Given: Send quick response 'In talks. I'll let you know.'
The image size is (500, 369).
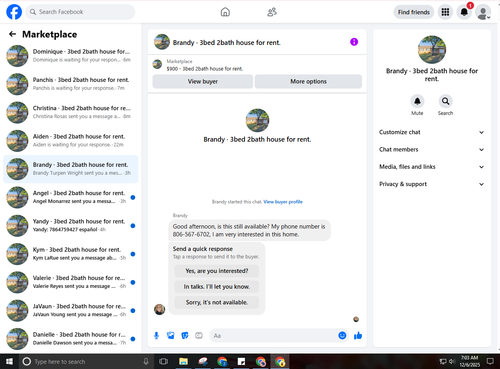Looking at the screenshot, I should point(217,286).
